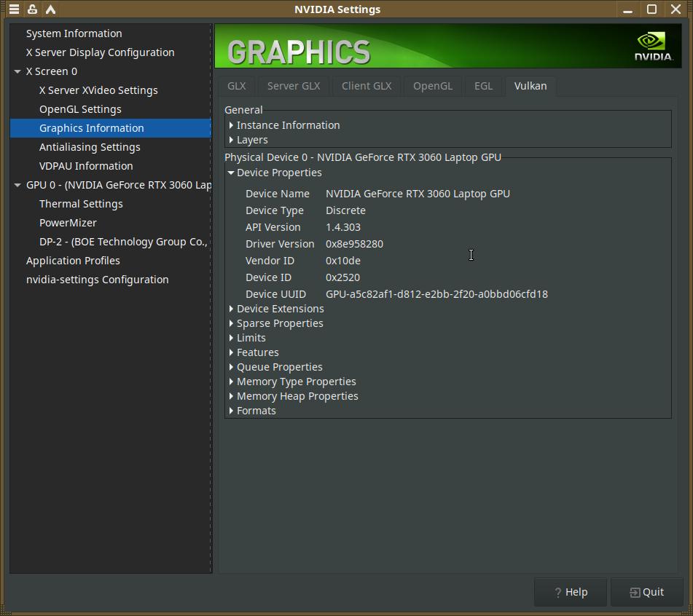Click the Quit button
This screenshot has height=616, width=693.
click(x=647, y=592)
